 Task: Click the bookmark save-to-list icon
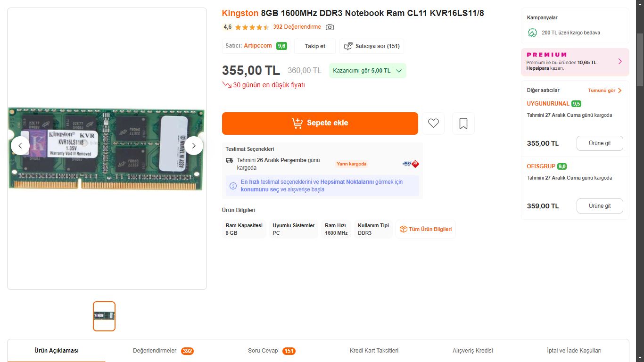(463, 123)
